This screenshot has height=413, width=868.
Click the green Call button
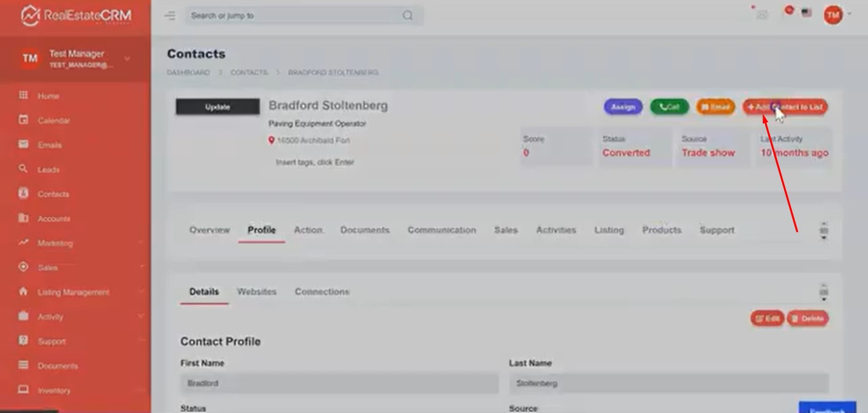tap(669, 107)
